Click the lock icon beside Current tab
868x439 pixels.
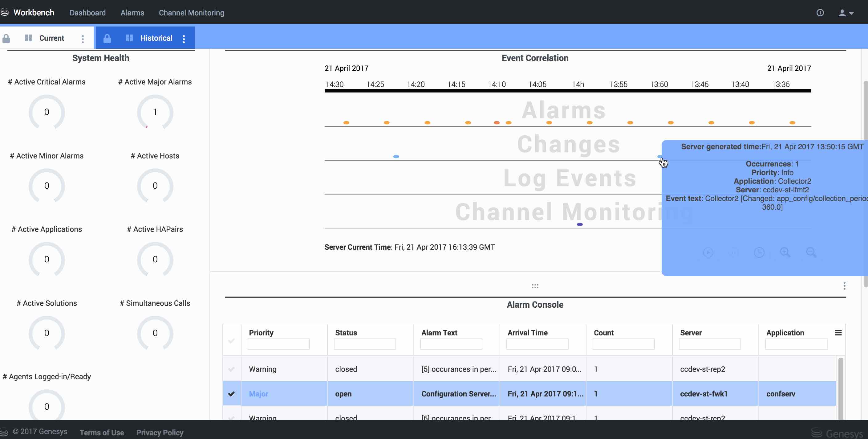point(6,38)
